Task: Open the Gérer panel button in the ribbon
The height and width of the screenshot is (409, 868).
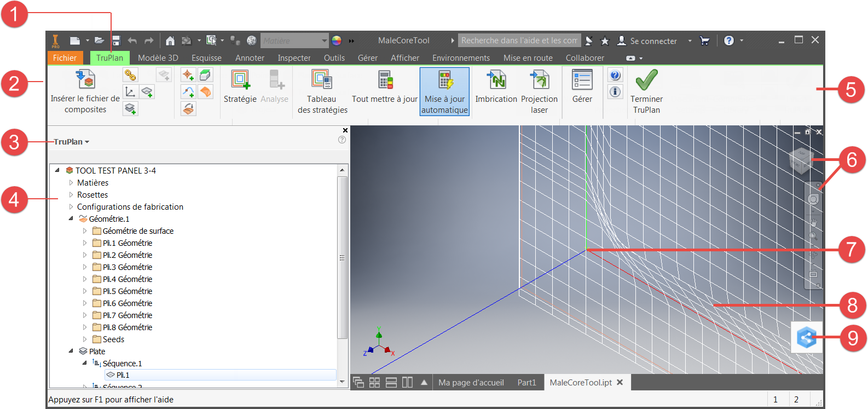Action: pyautogui.click(x=582, y=87)
